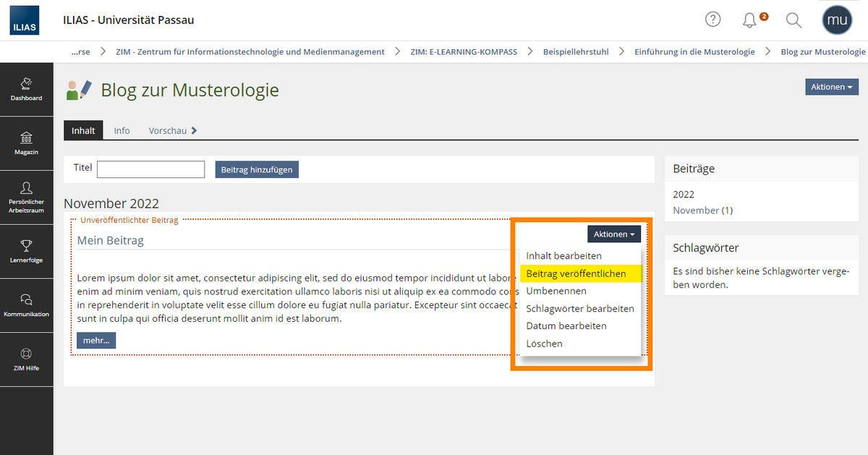Click the ILIAS logo
Screen dimensions: 868x455
coord(25,21)
